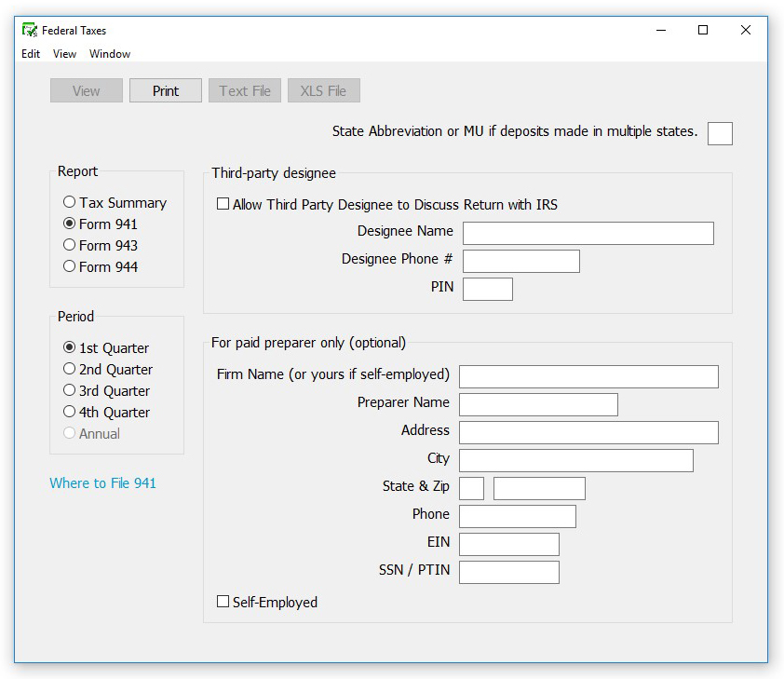This screenshot has width=784, height=679.
Task: Click the grayed View button
Action: 87,90
